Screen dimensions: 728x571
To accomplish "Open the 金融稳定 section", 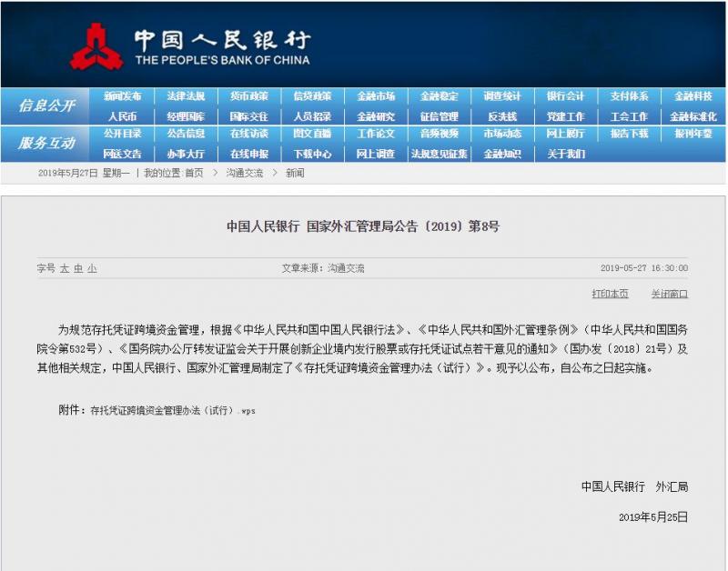I will [440, 96].
